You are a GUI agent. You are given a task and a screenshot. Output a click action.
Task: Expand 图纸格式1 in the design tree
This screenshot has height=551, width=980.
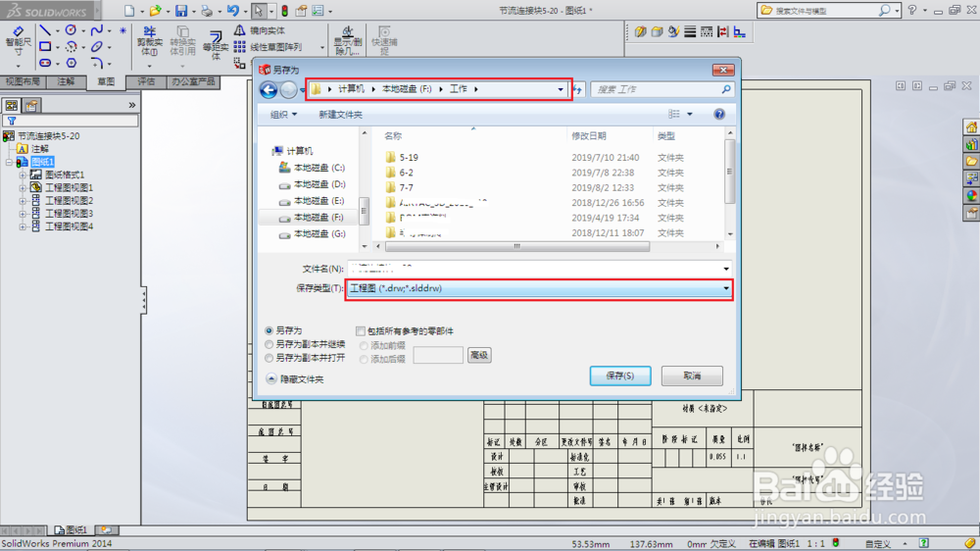tap(23, 175)
